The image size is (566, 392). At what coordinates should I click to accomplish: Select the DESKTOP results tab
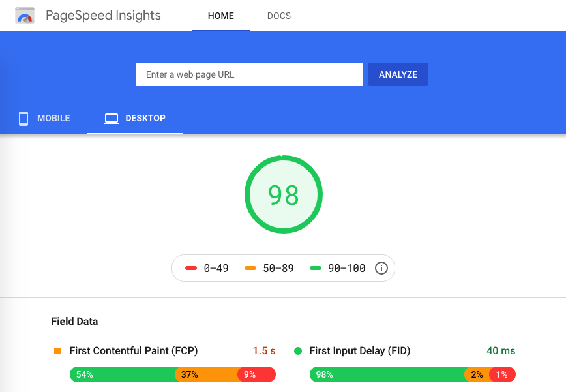[134, 119]
